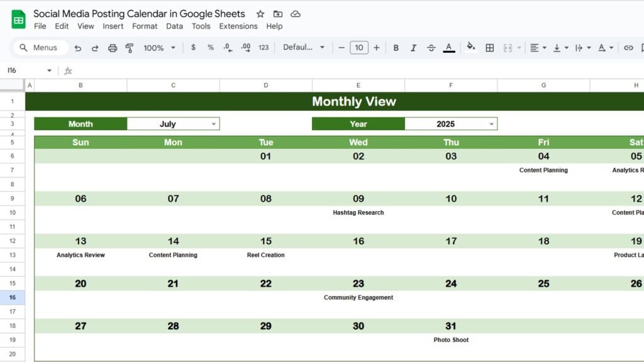Click the Paint format tool
This screenshot has height=362, width=644.
(x=130, y=47)
